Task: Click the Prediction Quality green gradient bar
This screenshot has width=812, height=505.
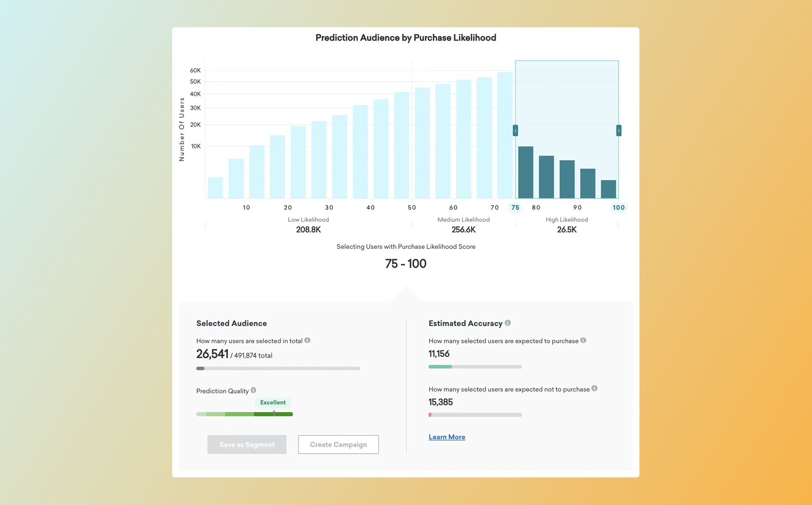Action: [x=244, y=414]
